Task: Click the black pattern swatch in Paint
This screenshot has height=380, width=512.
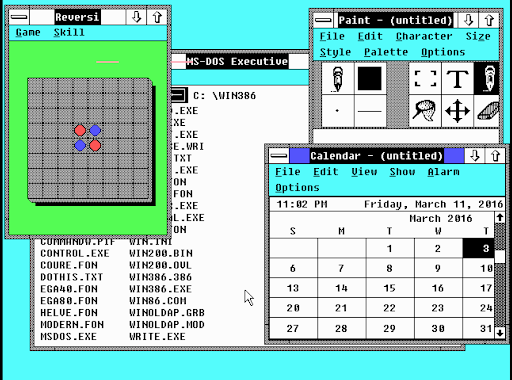Action: tap(370, 79)
